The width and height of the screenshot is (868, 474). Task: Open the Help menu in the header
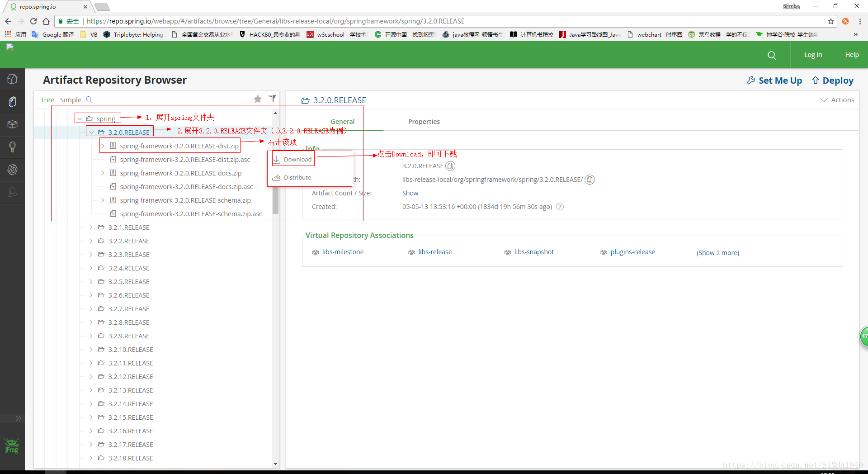tap(852, 55)
